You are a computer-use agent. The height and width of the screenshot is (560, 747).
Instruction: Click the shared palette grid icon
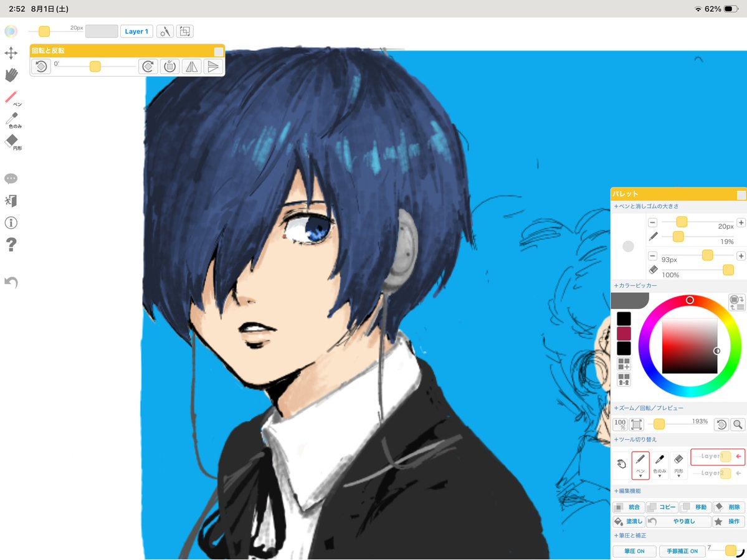click(624, 379)
